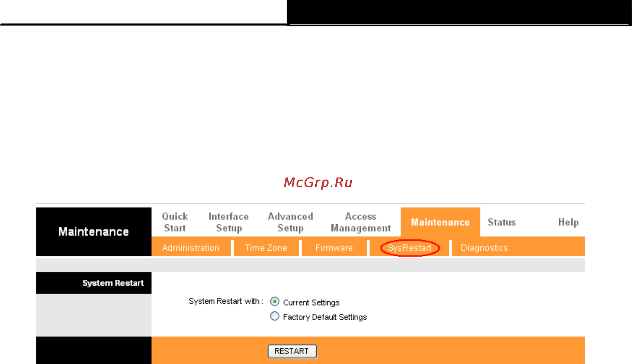Select Current Settings radio option
Screen dimensions: 632x364
(274, 302)
